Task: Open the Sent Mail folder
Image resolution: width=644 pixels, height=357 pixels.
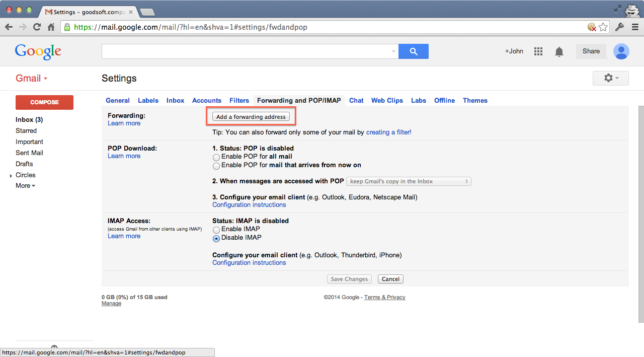Action: point(29,153)
